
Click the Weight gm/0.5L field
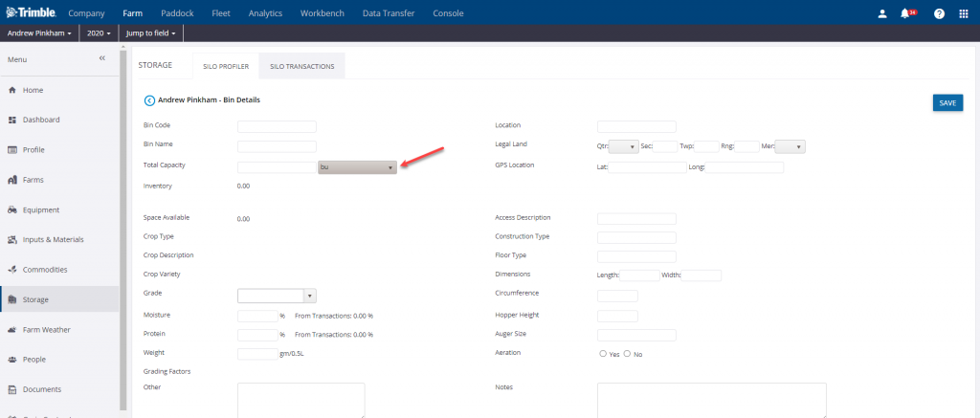pos(257,354)
